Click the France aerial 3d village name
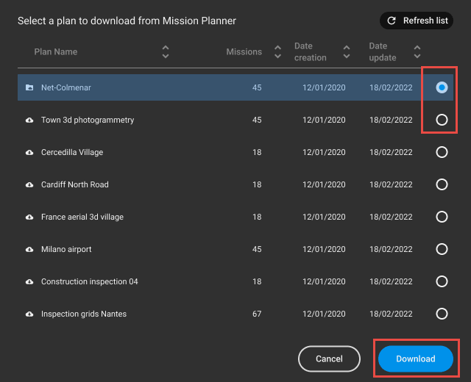The height and width of the screenshot is (382, 471). [x=82, y=217]
